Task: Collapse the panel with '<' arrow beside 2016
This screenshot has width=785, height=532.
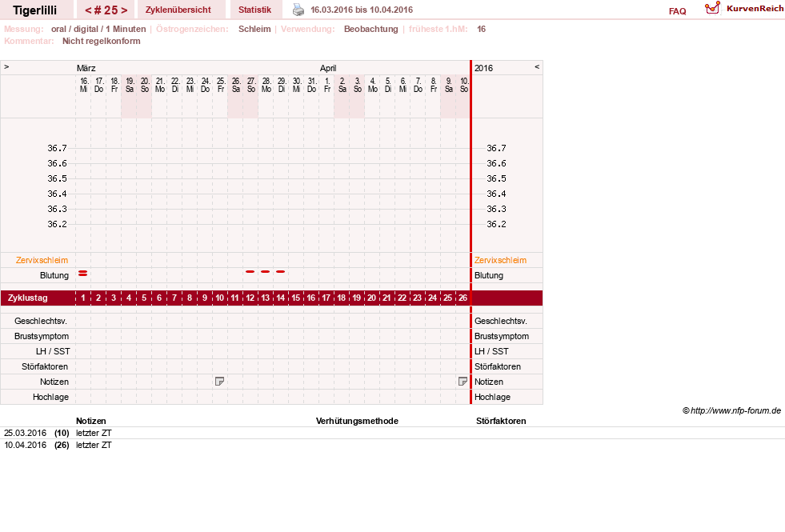Action: click(537, 66)
